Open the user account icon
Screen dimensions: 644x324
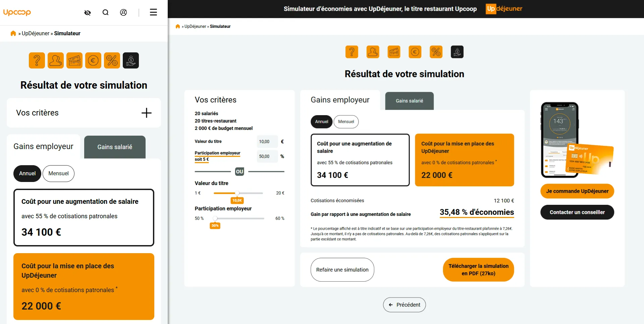[x=123, y=12]
